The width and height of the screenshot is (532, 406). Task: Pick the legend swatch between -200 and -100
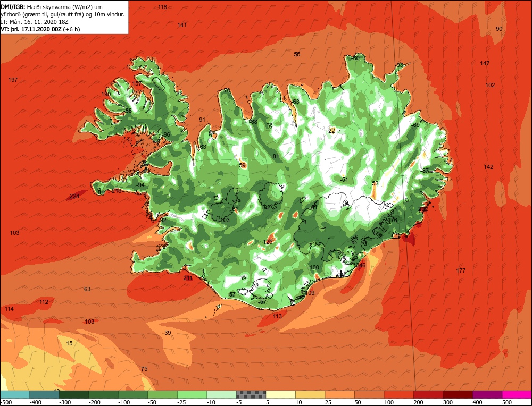(x=104, y=394)
